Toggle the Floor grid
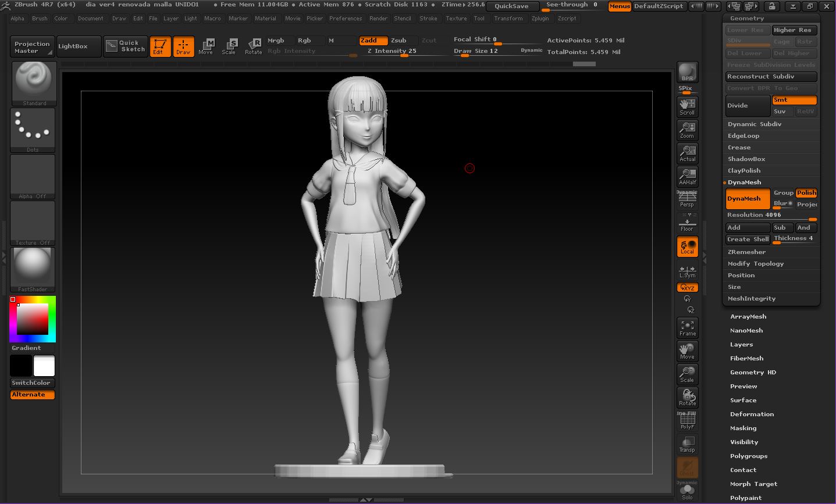Image resolution: width=836 pixels, height=504 pixels. [x=687, y=223]
